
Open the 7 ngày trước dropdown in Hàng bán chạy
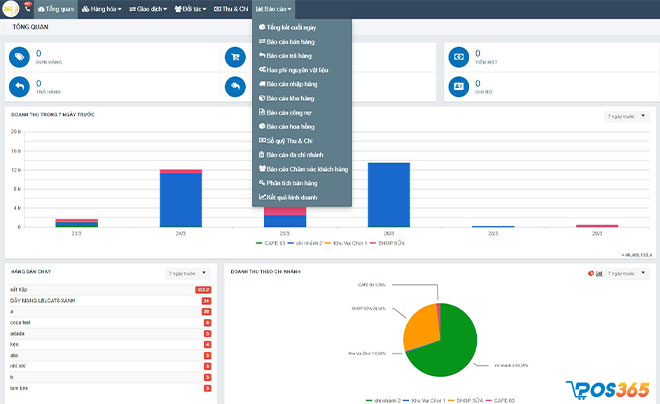click(x=188, y=274)
